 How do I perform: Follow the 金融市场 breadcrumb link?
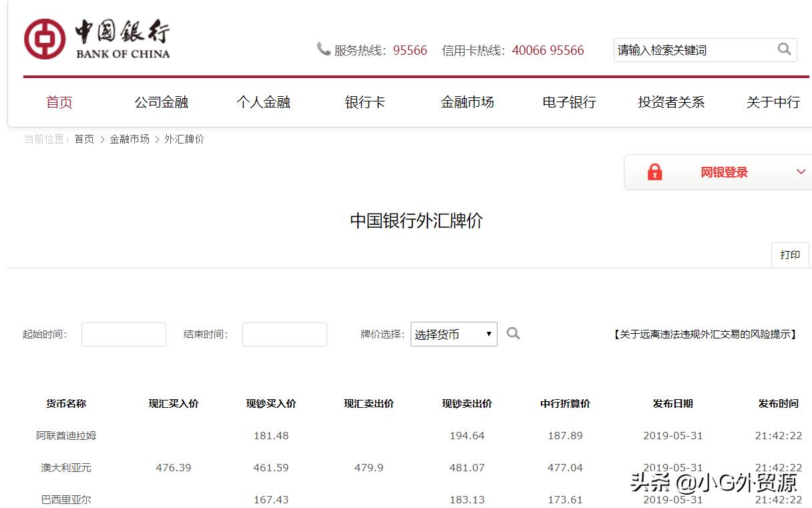coord(128,139)
